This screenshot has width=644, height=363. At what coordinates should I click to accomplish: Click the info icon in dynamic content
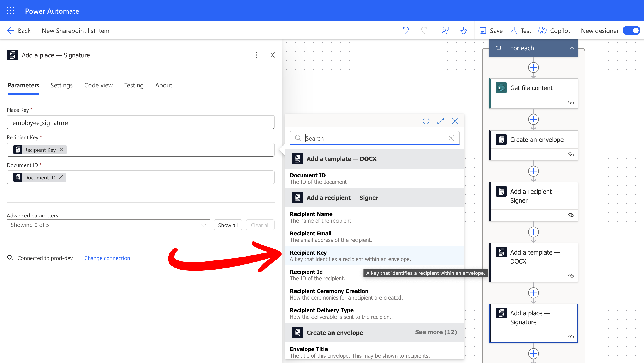click(x=426, y=121)
